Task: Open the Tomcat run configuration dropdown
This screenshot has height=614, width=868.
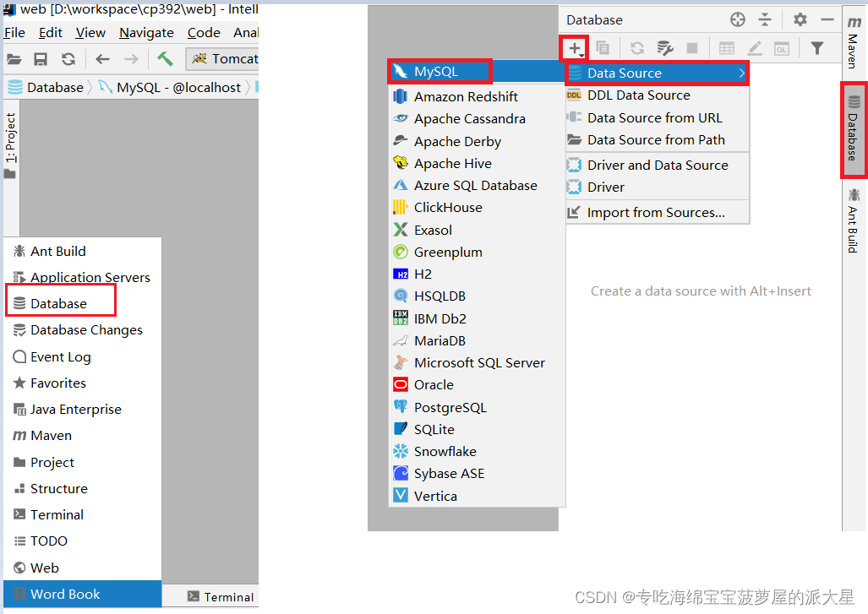Action: (222, 58)
